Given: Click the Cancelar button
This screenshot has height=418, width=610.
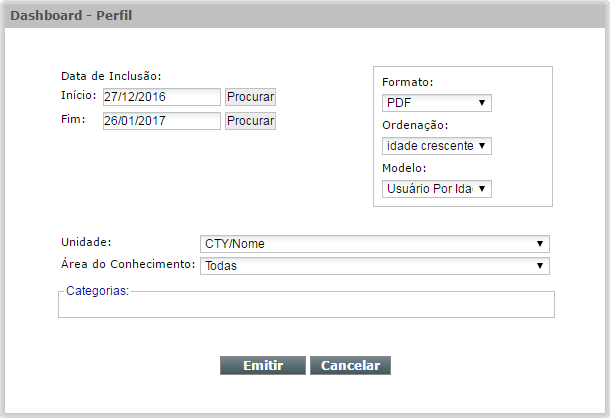Looking at the screenshot, I should click(350, 365).
